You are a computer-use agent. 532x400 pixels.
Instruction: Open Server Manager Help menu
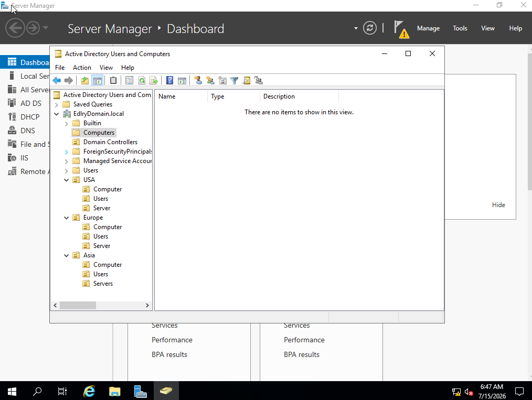(515, 28)
